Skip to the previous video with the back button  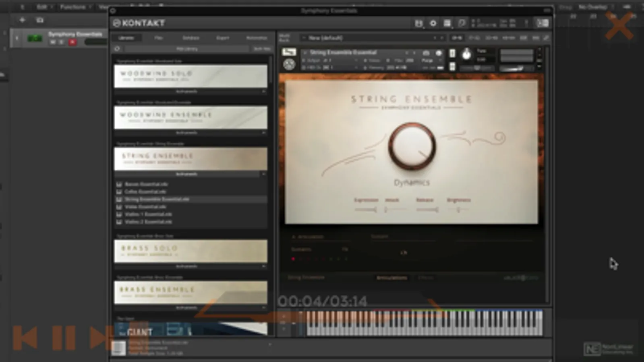pos(25,337)
